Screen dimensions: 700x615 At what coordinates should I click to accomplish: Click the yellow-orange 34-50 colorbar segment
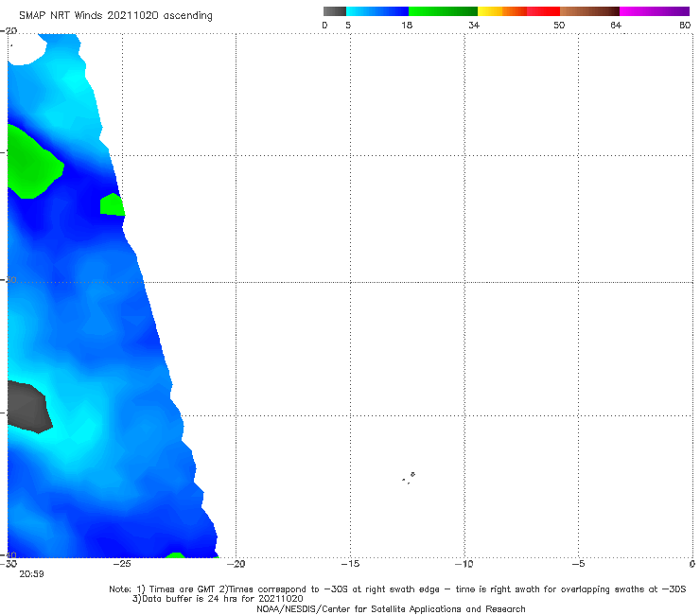pyautogui.click(x=518, y=11)
